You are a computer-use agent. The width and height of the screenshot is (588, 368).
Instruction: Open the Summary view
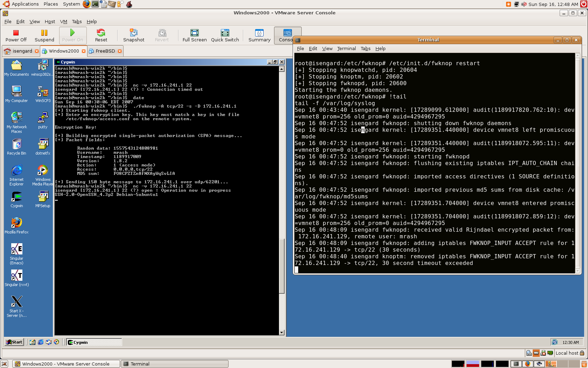(259, 35)
